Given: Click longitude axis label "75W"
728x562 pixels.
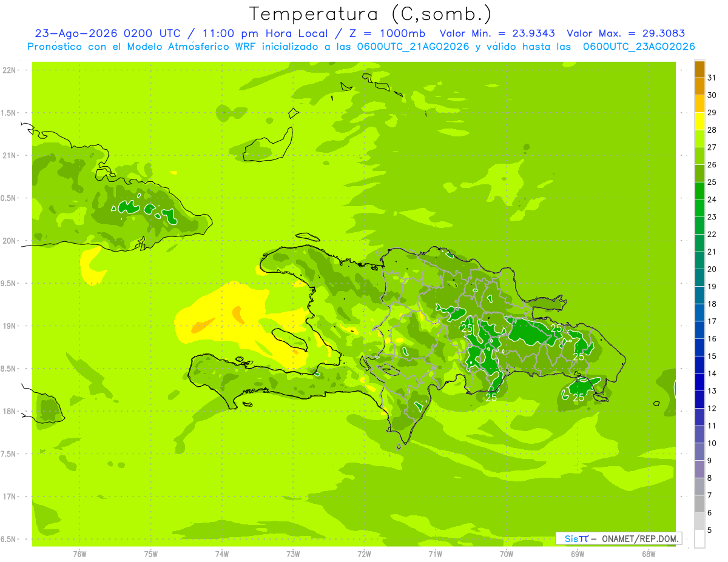Looking at the screenshot, I should pos(151,554).
